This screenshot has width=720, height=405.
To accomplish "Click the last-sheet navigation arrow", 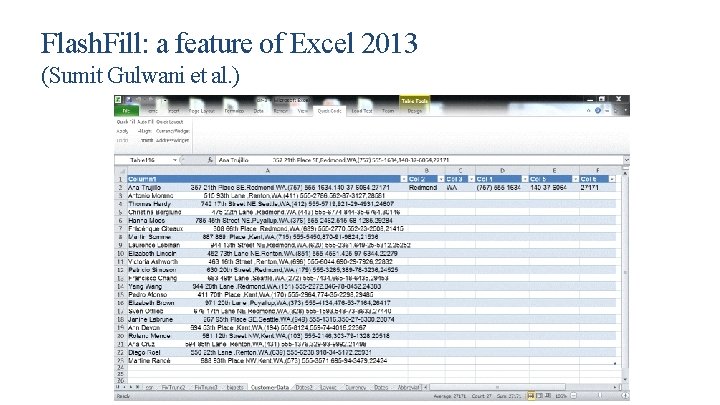I will pyautogui.click(x=137, y=388).
